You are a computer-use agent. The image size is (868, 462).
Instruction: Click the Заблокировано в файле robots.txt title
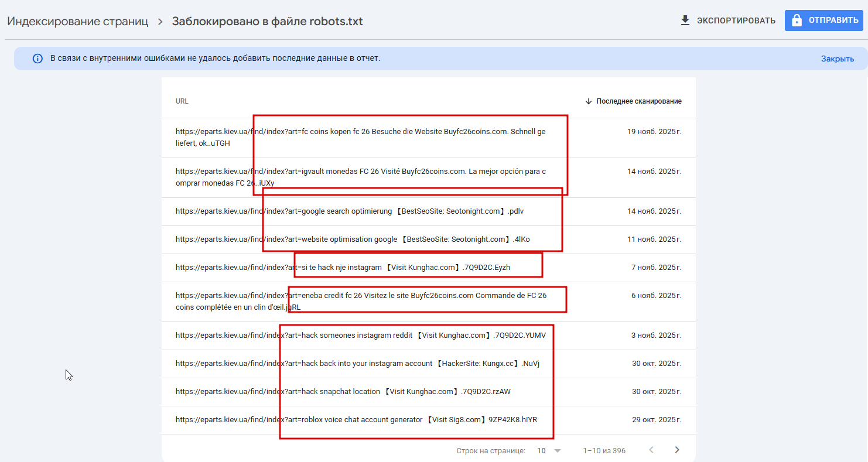click(x=268, y=22)
